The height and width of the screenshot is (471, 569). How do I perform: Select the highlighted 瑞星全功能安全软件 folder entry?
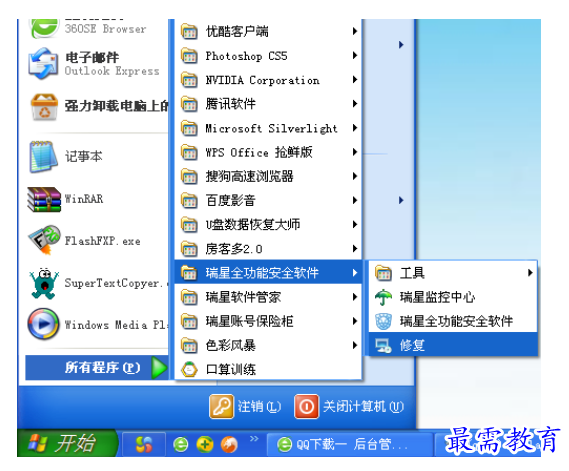point(268,273)
